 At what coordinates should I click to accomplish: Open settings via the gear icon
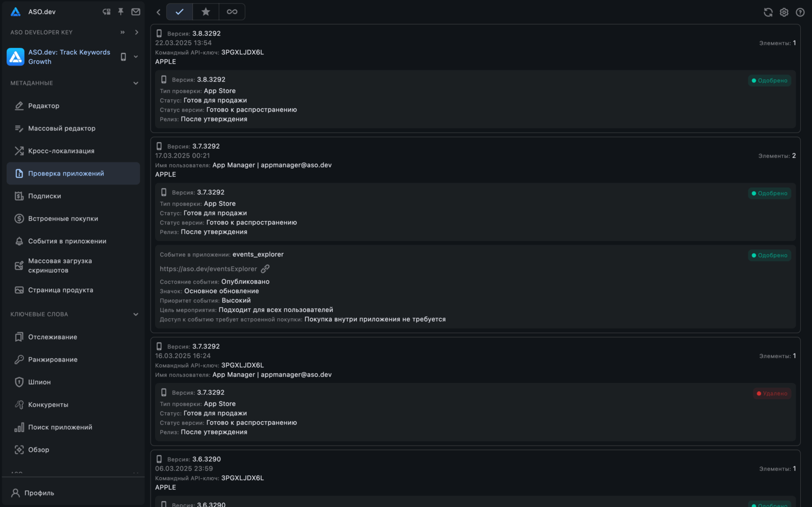(x=784, y=12)
